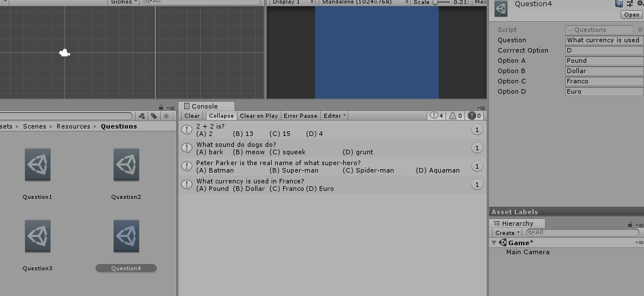This screenshot has width=644, height=296.
Task: Click the Unity icon beside Game scene
Action: (503, 243)
